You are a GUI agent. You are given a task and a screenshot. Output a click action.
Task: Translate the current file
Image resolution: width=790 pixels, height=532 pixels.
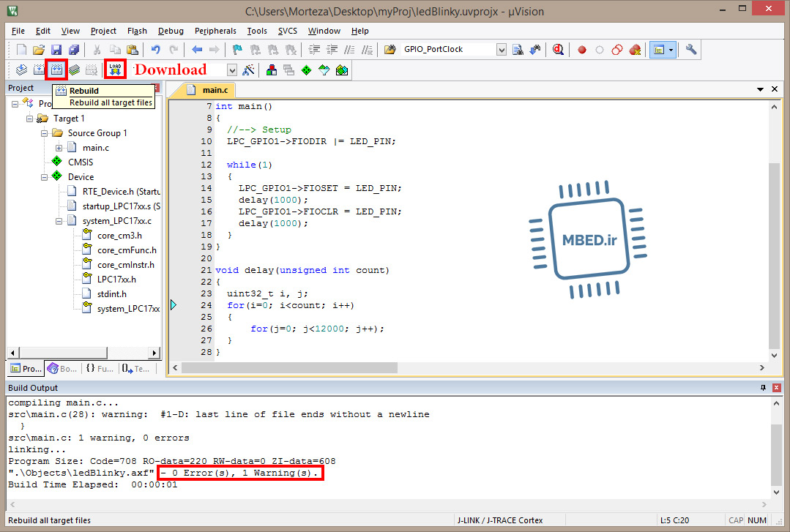point(21,70)
